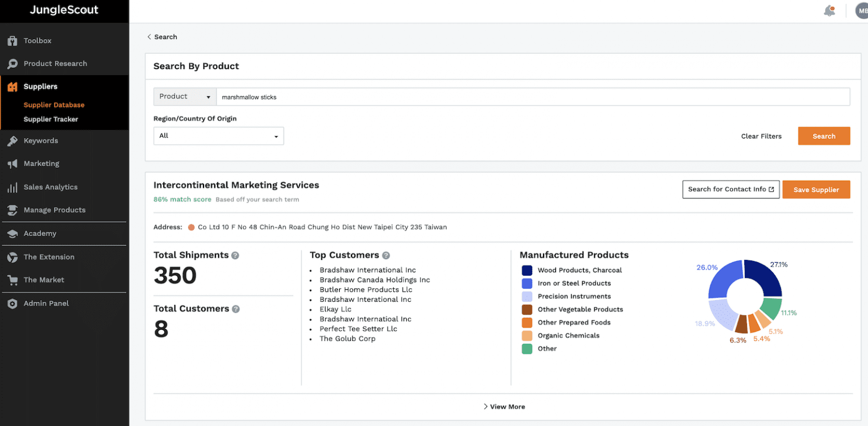This screenshot has height=426, width=868.
Task: Select the Marketing megaphone icon
Action: point(12,163)
